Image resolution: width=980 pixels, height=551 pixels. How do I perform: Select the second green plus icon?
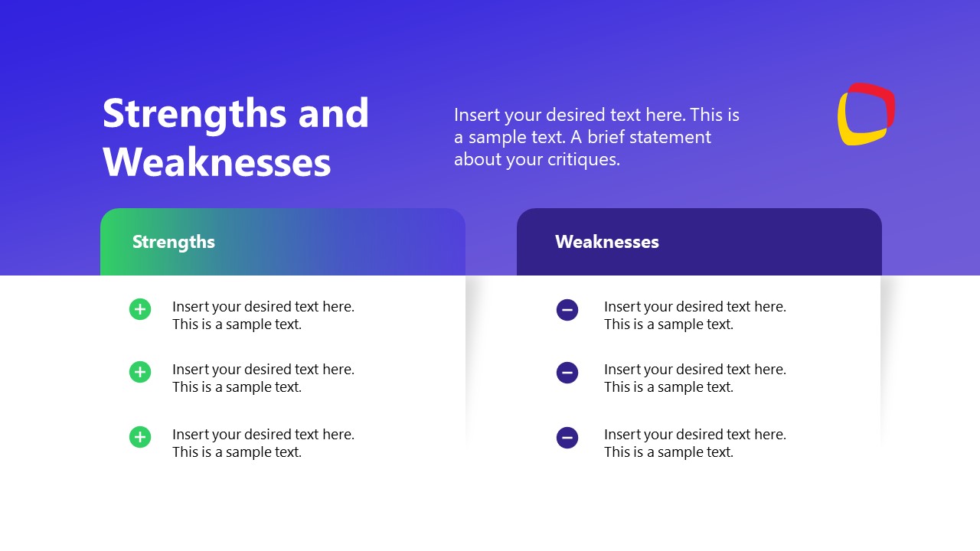(140, 373)
